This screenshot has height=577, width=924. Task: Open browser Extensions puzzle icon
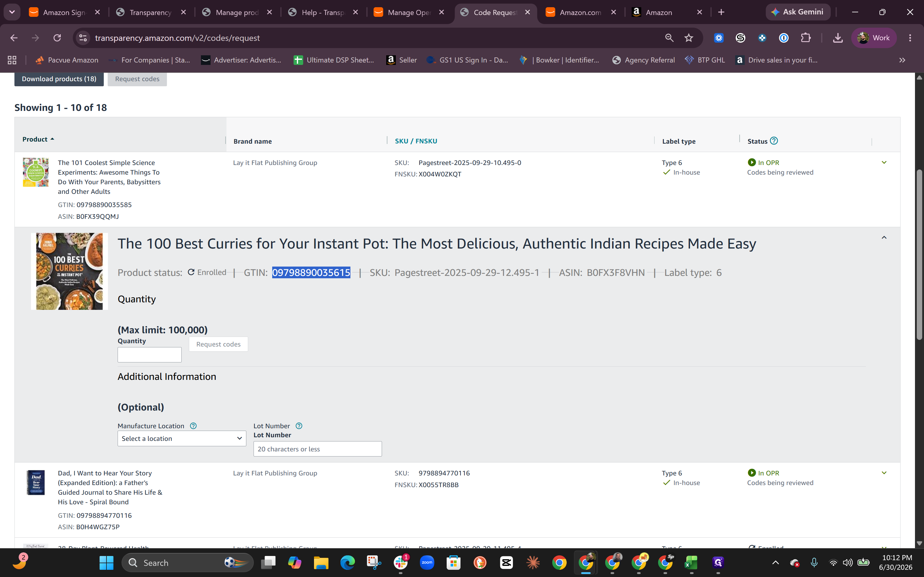(x=805, y=38)
